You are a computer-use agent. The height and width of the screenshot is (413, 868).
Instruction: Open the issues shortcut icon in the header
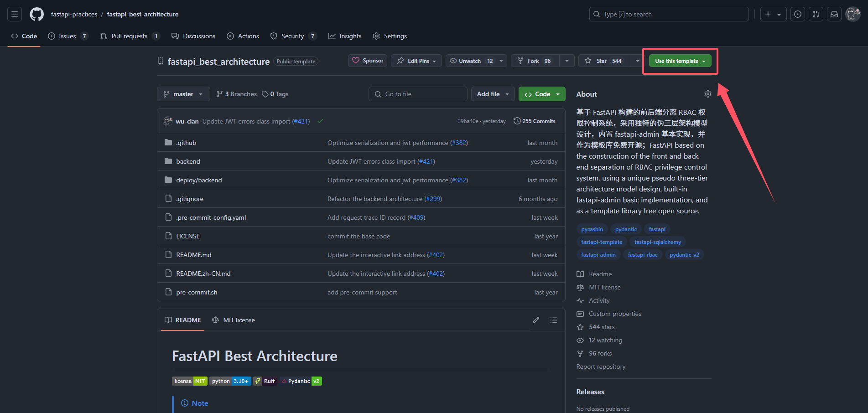(798, 14)
